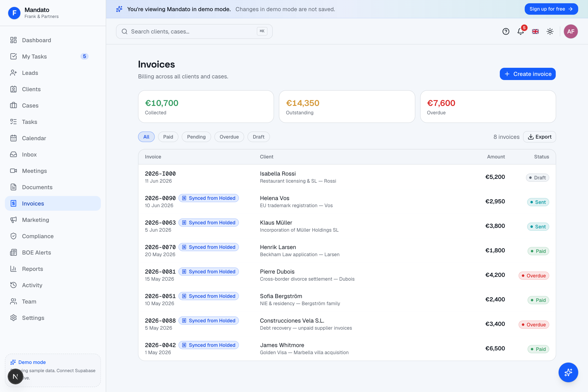The height and width of the screenshot is (392, 588).
Task: Open Cases briefcase icon in sidebar
Action: (x=13, y=105)
